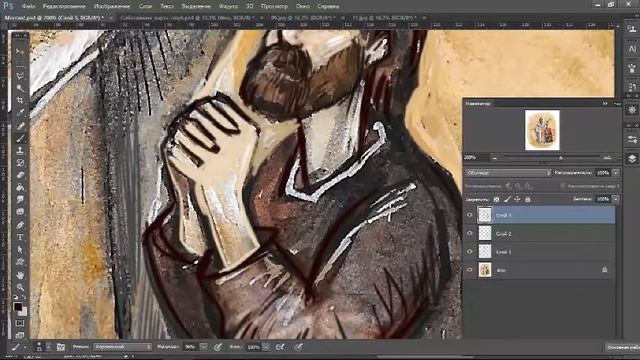Image resolution: width=640 pixels, height=360 pixels.
Task: Select the Type tool
Action: point(20,237)
